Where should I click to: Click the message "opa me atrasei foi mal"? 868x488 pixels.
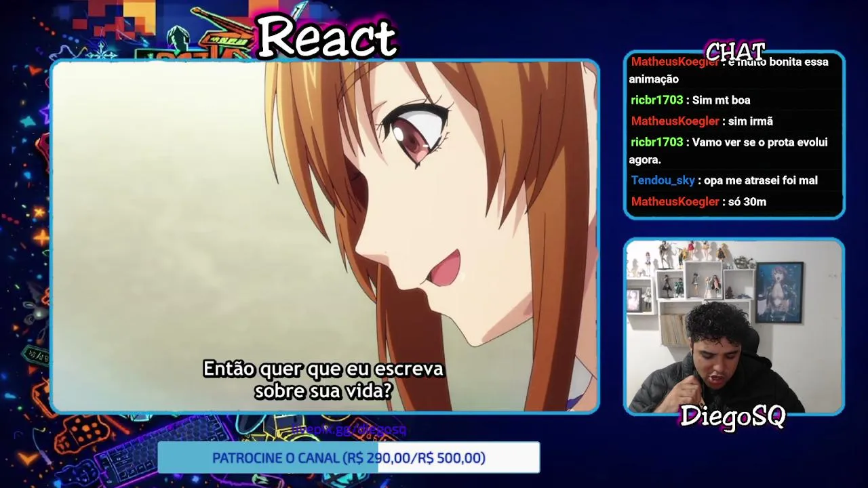[x=761, y=180]
